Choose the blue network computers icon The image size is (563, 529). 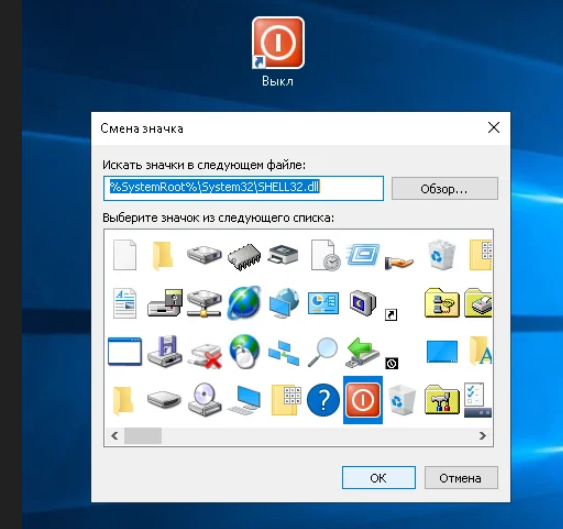click(x=284, y=353)
